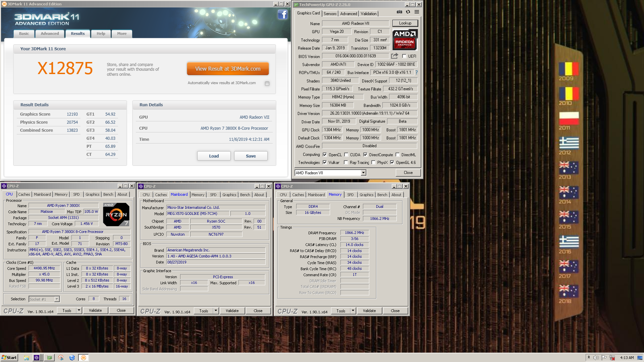Click the speaker volume tray icon
This screenshot has height=362, width=644.
[596, 358]
